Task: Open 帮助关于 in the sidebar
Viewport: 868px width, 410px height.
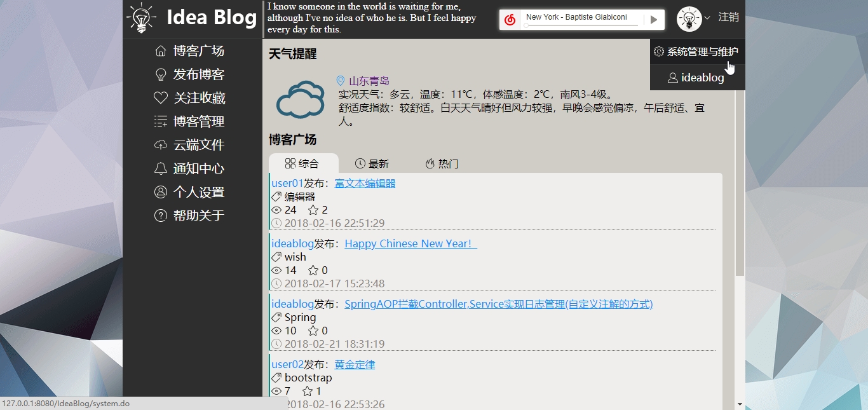Action: (x=190, y=215)
